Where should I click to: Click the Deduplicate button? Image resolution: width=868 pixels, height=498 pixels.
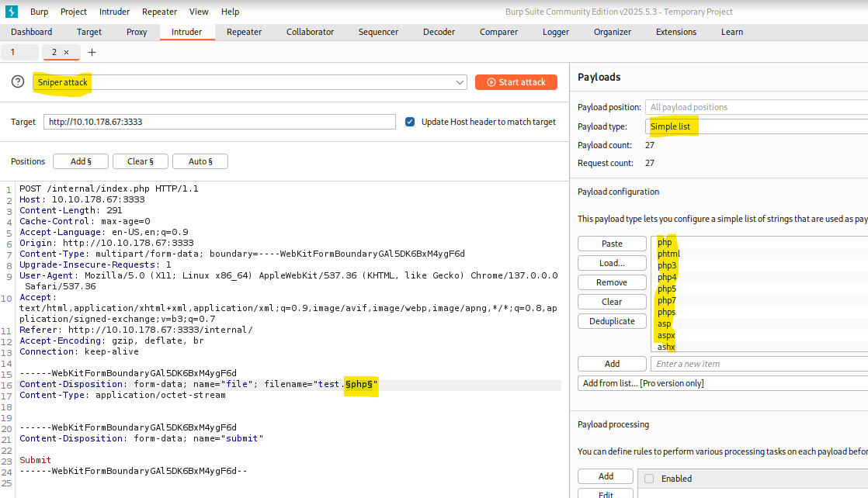[x=612, y=321]
